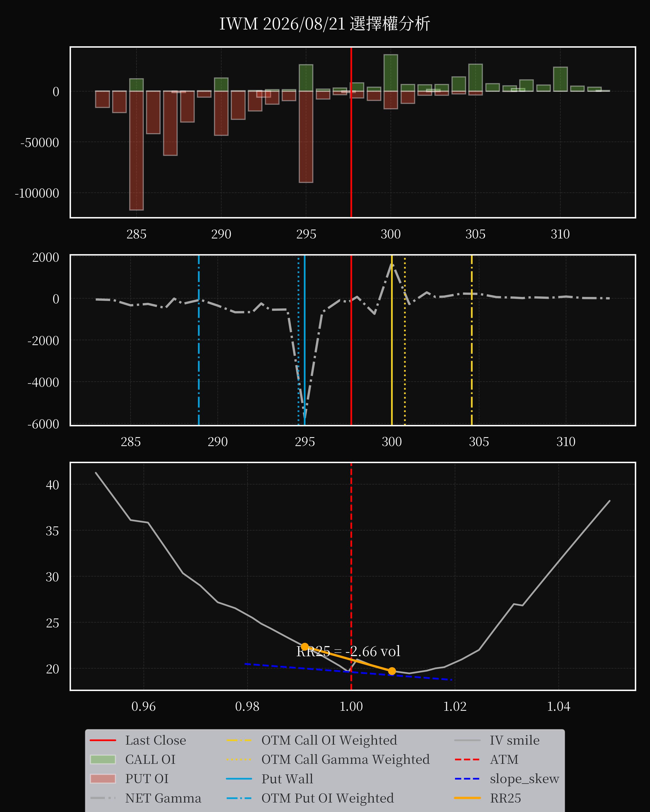Click the call OI bar at strike 310

click(x=560, y=79)
